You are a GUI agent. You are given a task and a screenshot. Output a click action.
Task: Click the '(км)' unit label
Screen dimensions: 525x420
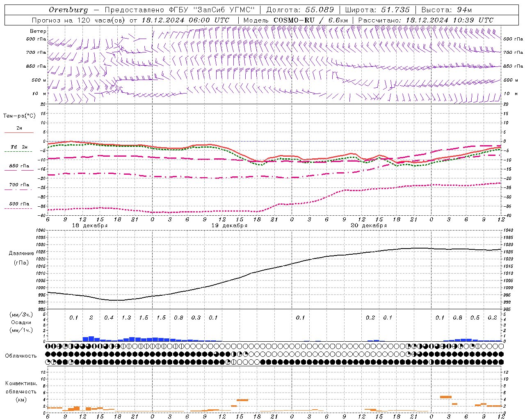21,399
